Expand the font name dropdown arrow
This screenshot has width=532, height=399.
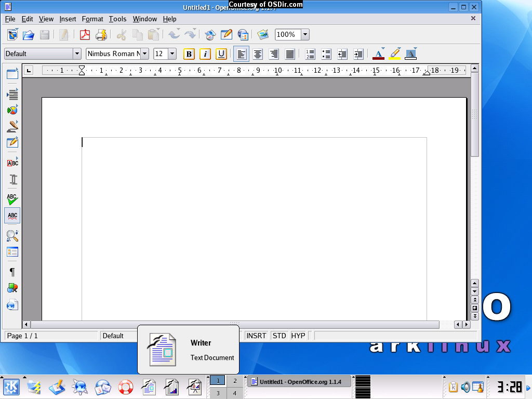pos(144,54)
